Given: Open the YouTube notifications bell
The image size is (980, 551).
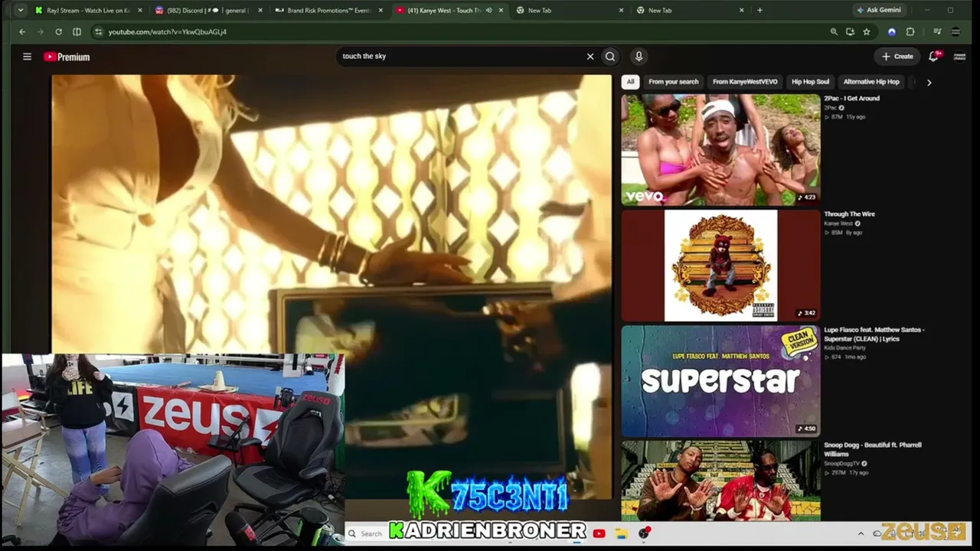Looking at the screenshot, I should click(934, 56).
